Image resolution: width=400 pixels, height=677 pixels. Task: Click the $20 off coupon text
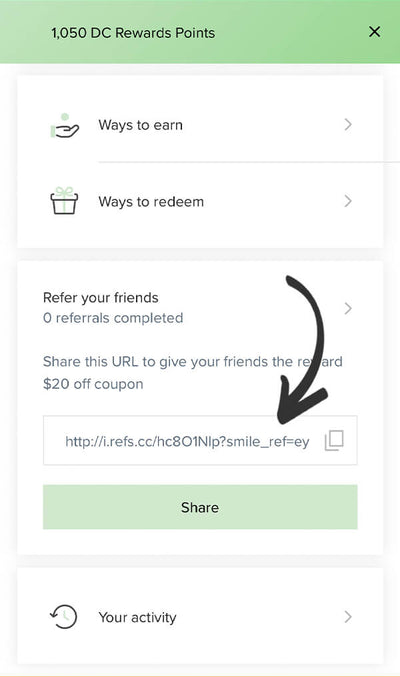tap(93, 384)
